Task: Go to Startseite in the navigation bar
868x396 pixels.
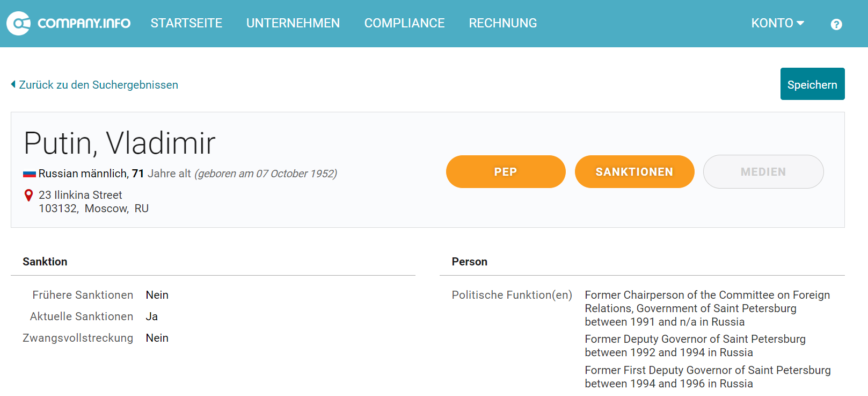Action: [x=186, y=23]
